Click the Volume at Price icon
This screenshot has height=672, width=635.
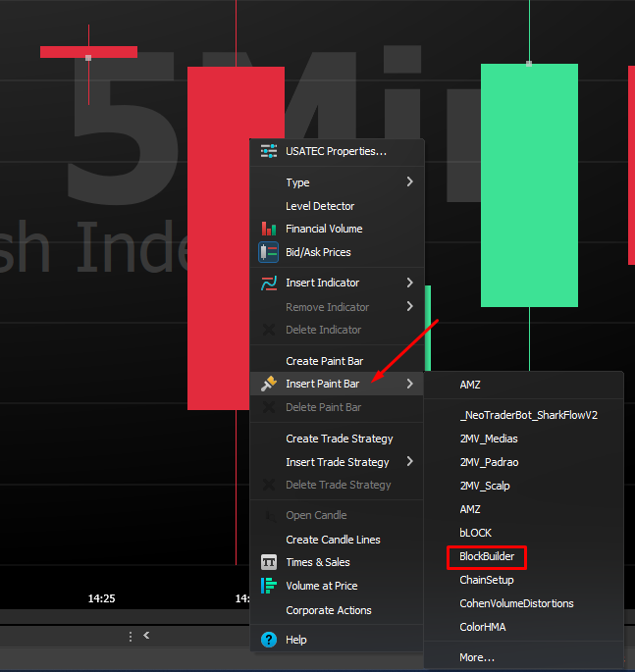268,586
